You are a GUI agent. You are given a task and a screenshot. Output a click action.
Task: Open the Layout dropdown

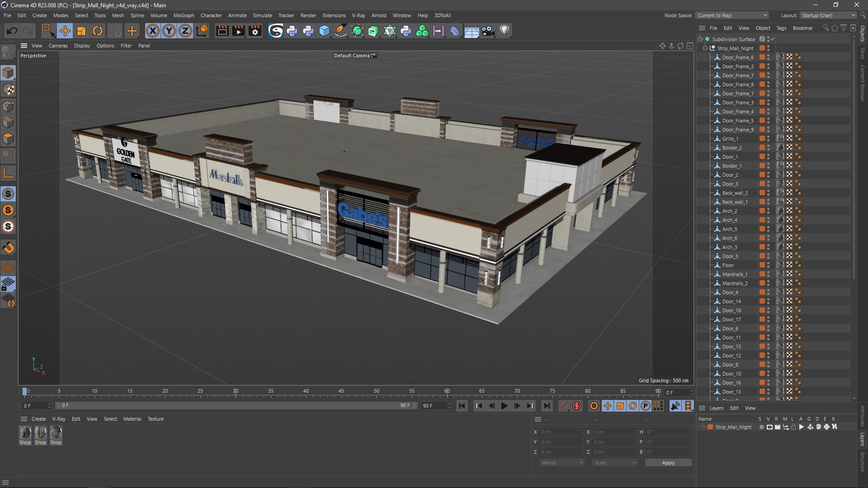point(828,15)
